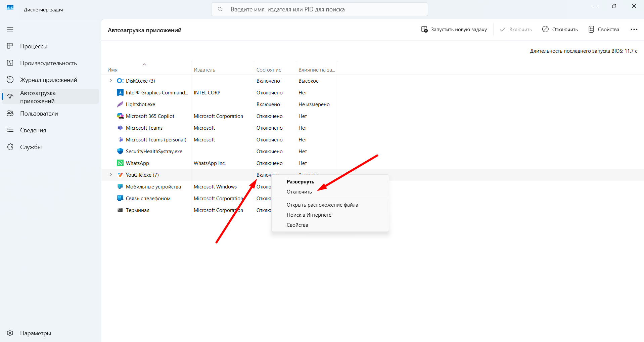644x342 pixels.
Task: Click the Settings gear icon
Action: pos(10,333)
